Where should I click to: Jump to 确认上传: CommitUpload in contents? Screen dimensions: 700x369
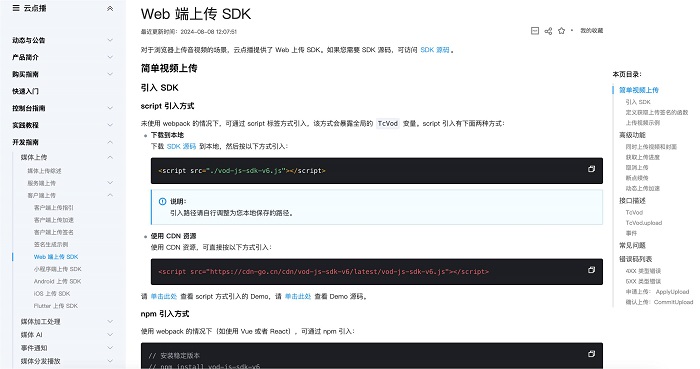tap(659, 302)
